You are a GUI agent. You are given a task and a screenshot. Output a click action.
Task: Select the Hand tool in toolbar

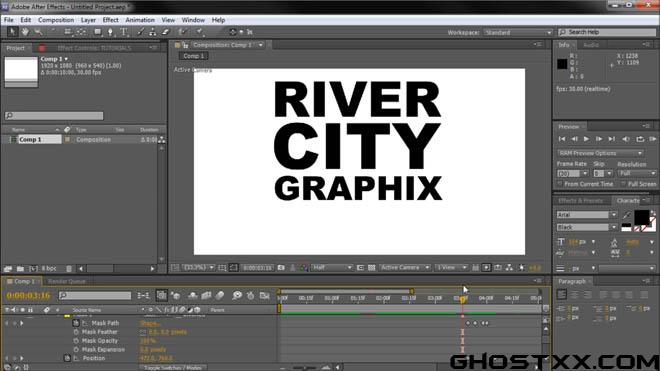25,32
